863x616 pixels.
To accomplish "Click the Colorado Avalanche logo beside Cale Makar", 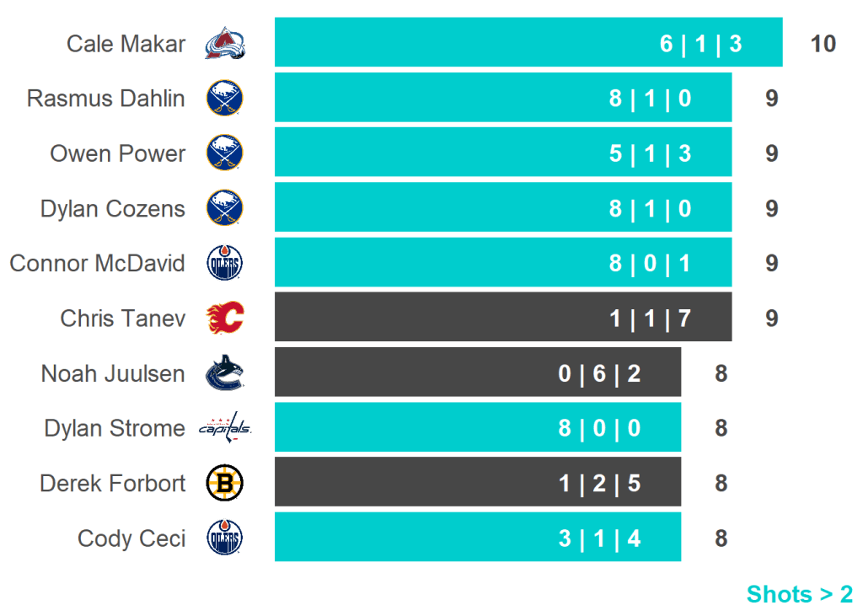I will click(225, 43).
